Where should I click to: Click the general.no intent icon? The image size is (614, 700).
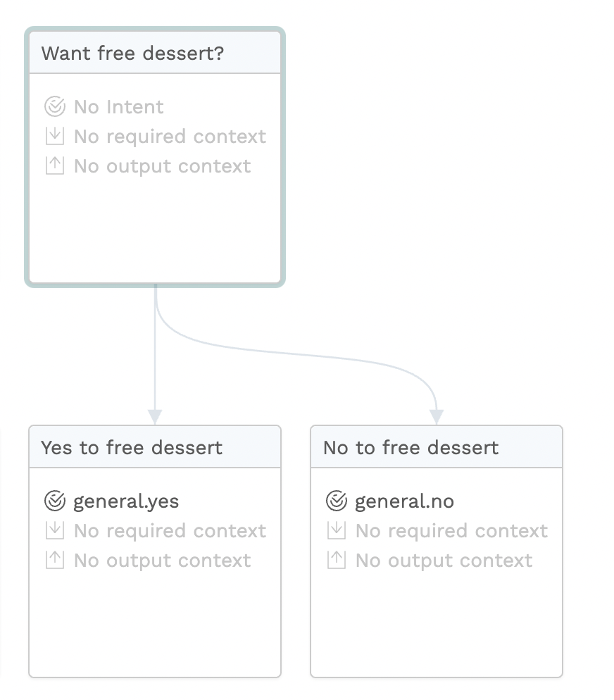(x=337, y=501)
